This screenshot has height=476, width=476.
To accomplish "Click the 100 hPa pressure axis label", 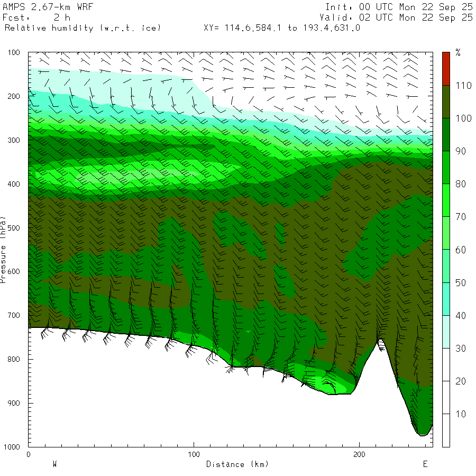I will (14, 52).
